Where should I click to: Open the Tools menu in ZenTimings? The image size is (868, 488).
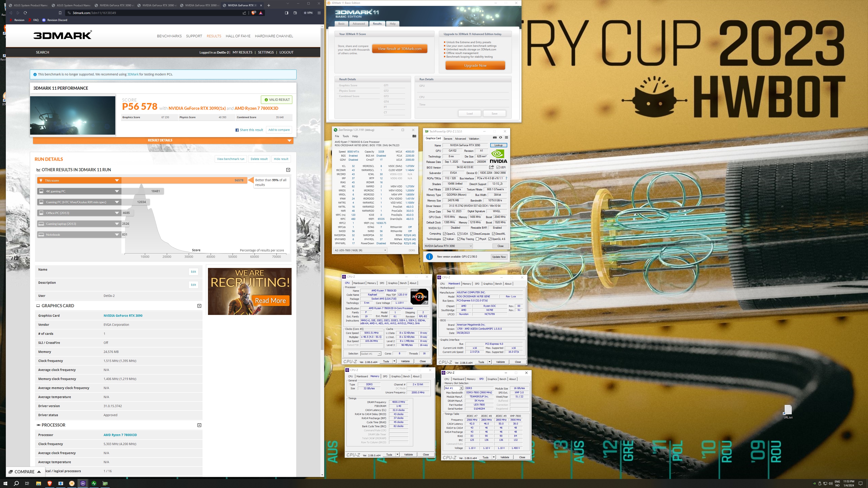point(346,136)
